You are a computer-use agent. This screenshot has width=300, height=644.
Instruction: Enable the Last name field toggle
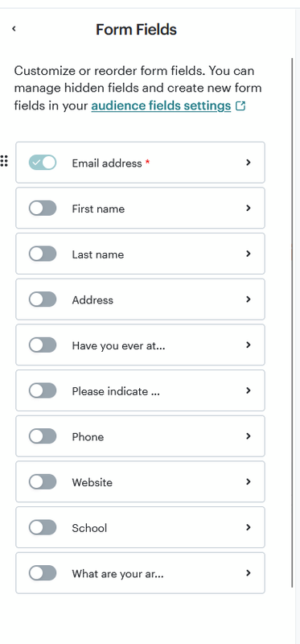tap(43, 254)
